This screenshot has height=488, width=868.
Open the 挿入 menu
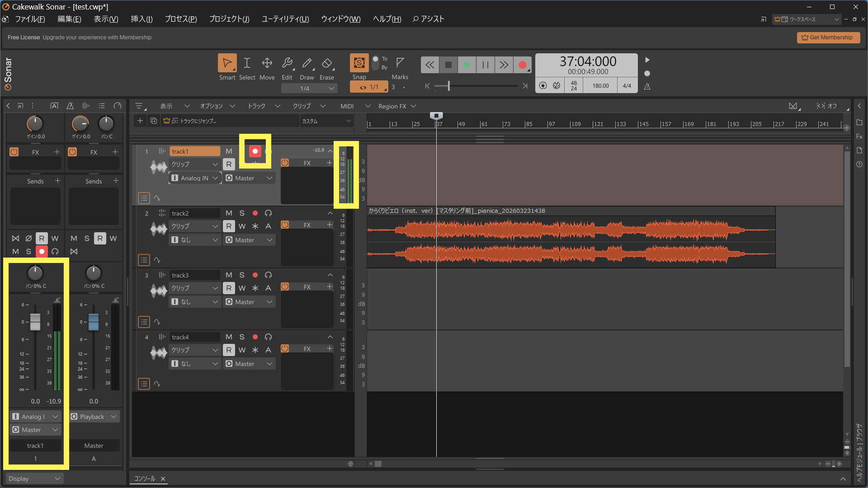click(142, 19)
